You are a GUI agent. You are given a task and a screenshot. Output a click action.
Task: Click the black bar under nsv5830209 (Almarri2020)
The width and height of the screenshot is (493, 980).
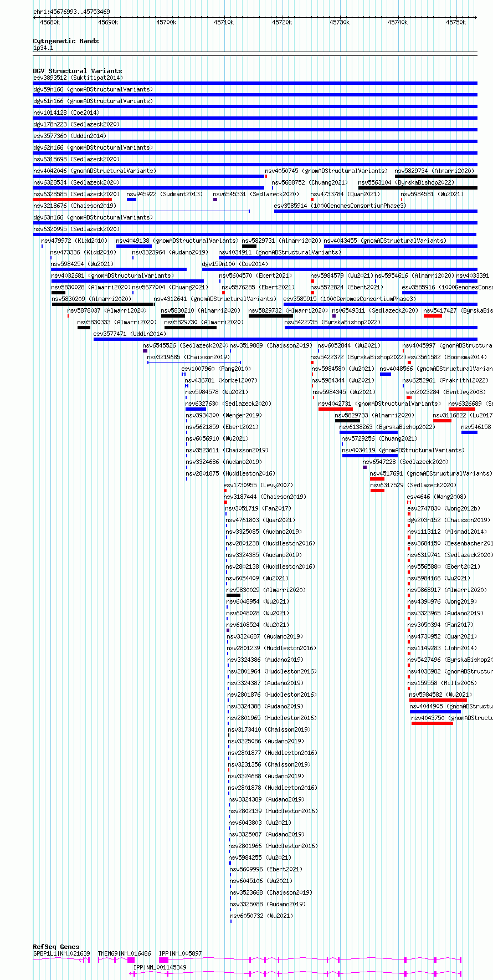click(104, 304)
